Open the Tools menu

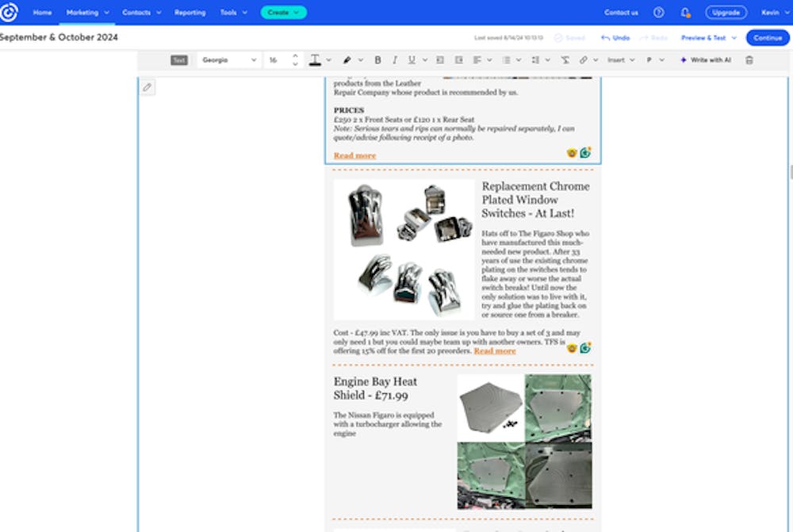pyautogui.click(x=234, y=13)
